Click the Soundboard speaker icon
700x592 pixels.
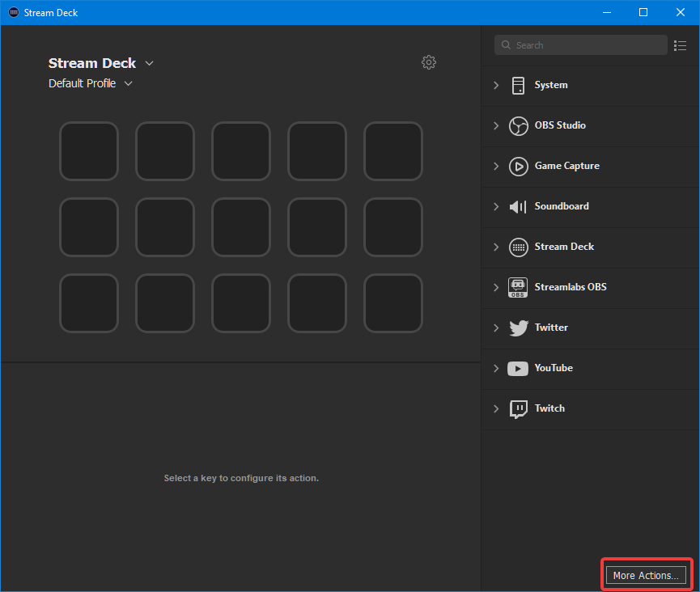(518, 206)
